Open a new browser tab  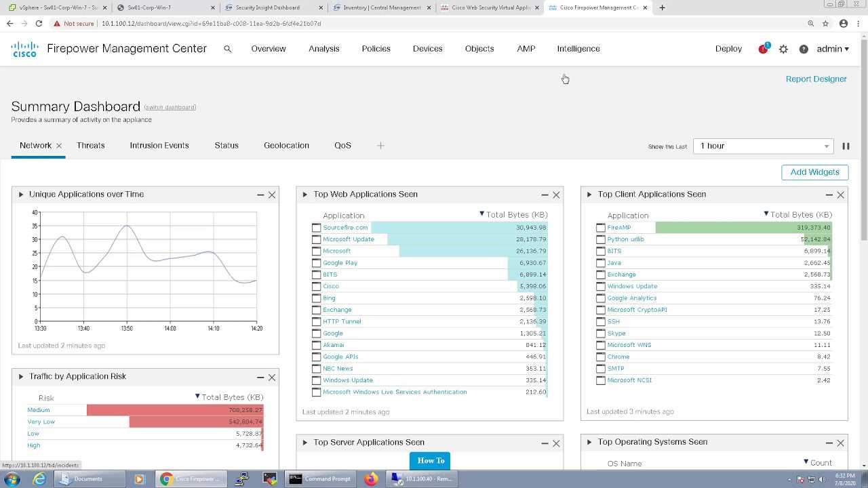click(x=662, y=7)
